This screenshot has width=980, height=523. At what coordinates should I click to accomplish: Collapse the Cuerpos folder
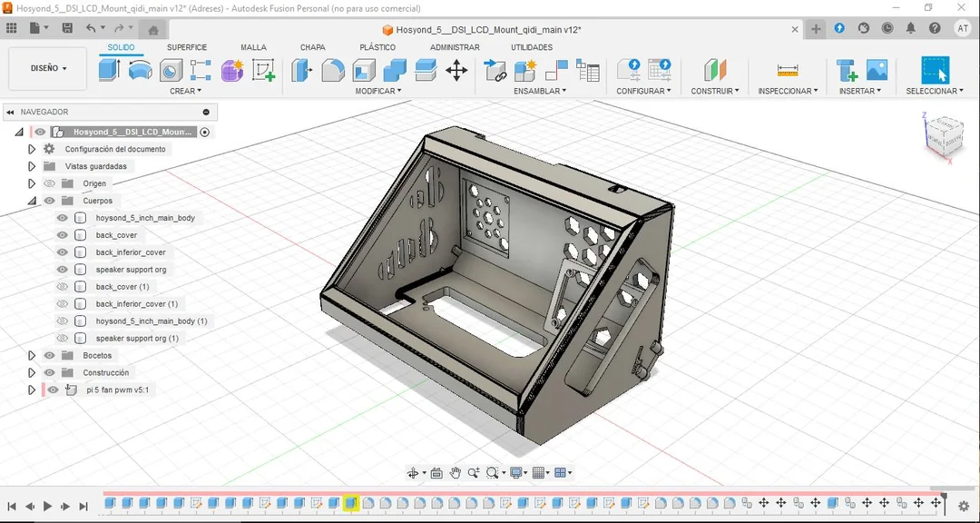click(x=32, y=201)
